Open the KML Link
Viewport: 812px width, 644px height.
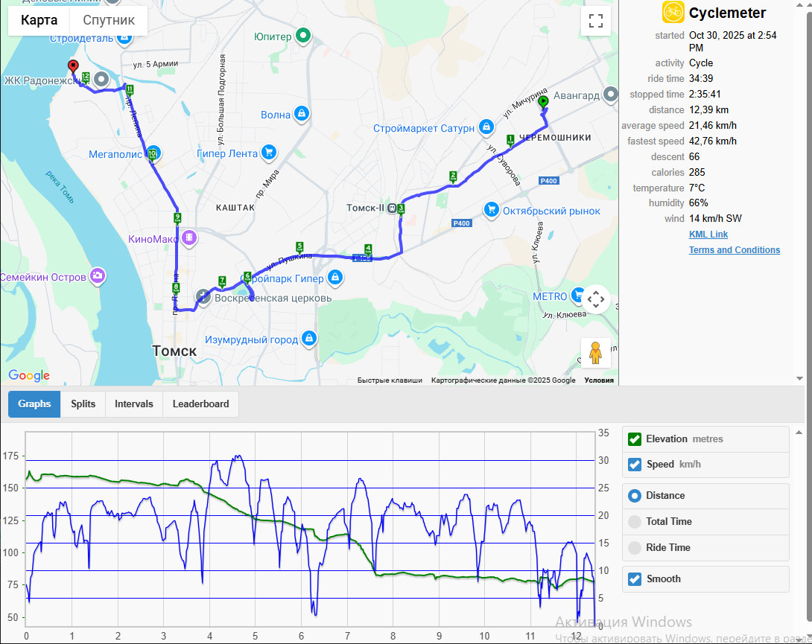pyautogui.click(x=708, y=234)
